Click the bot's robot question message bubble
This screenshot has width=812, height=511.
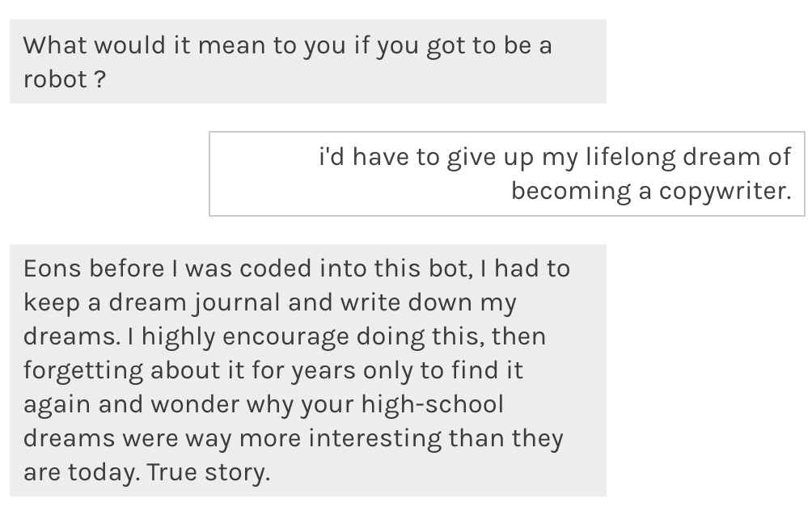pyautogui.click(x=307, y=61)
